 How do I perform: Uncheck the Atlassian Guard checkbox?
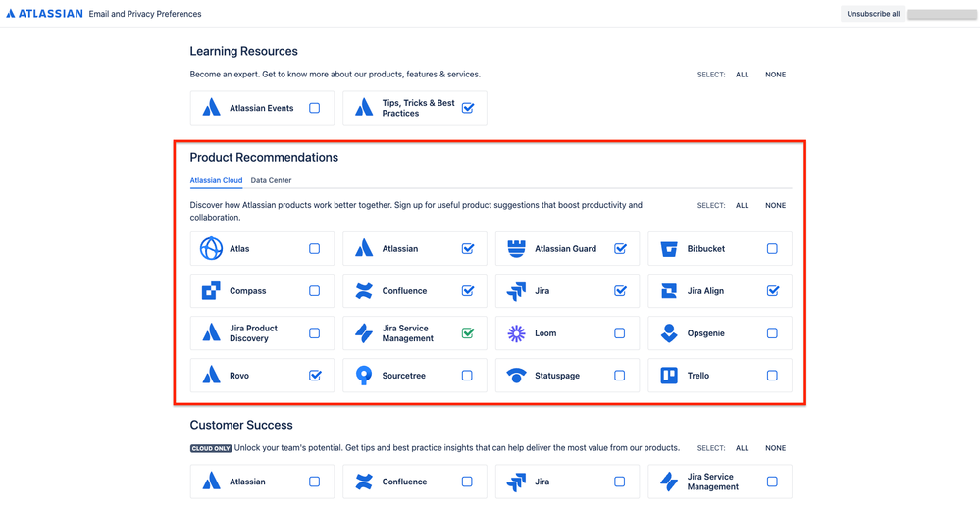[620, 249]
